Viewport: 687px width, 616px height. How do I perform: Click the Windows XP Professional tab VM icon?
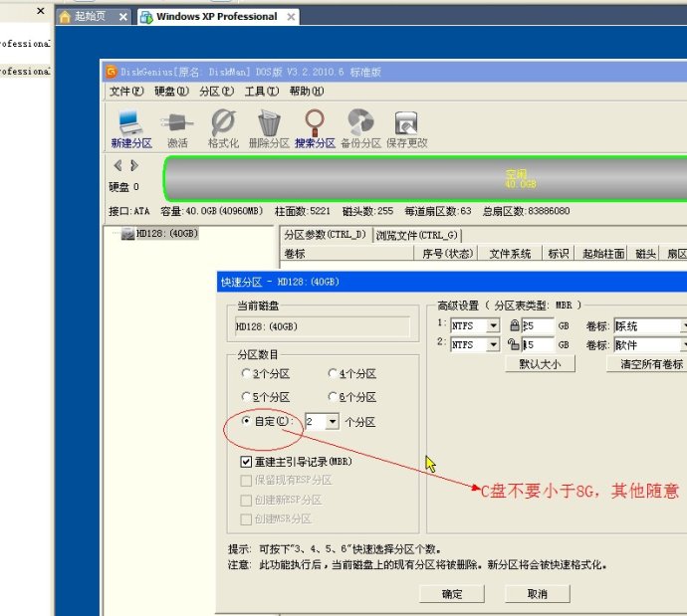point(146,17)
